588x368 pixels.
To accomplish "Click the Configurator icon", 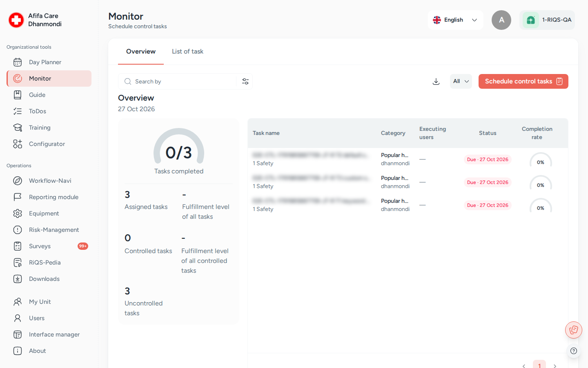I will [18, 144].
